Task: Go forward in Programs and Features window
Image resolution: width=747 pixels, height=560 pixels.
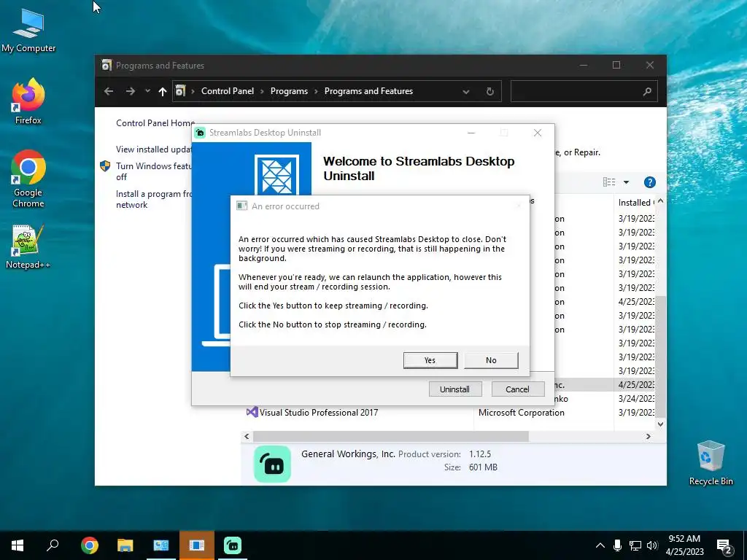Action: tap(130, 91)
